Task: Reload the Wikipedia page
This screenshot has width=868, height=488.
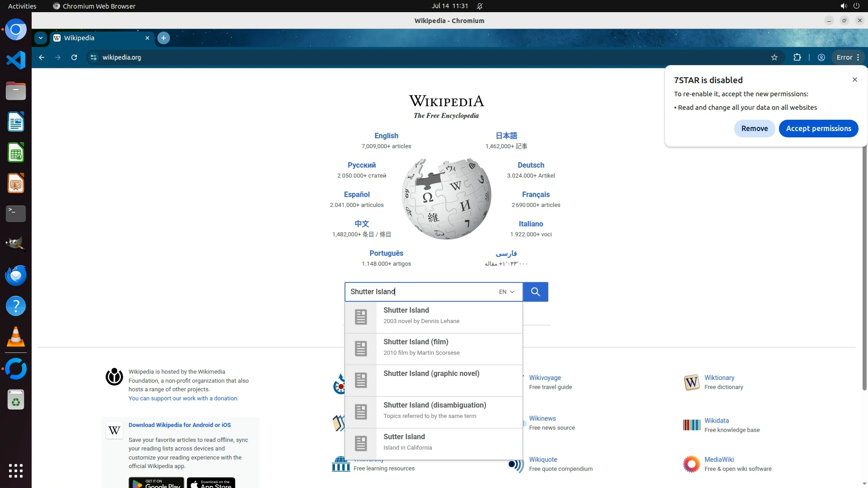Action: click(74, 57)
